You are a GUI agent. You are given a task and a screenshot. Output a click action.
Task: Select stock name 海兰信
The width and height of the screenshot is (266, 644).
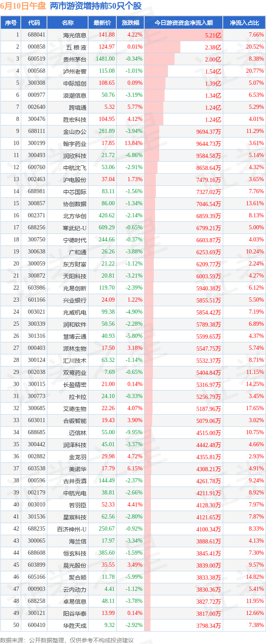(78, 541)
